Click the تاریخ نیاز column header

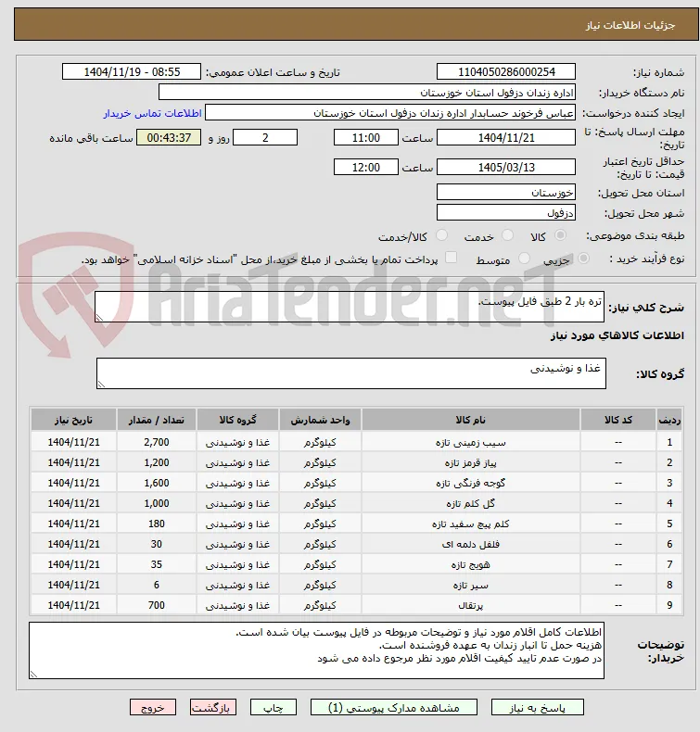(x=73, y=420)
